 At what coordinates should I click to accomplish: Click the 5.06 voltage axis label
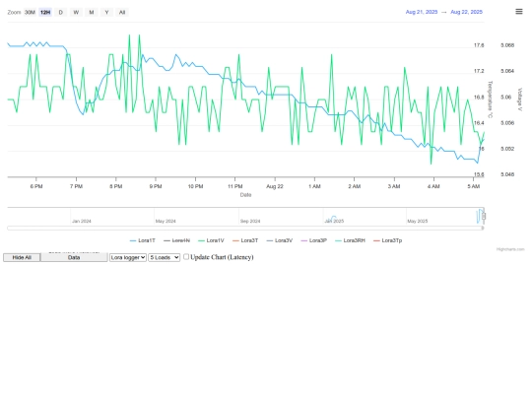coord(505,97)
